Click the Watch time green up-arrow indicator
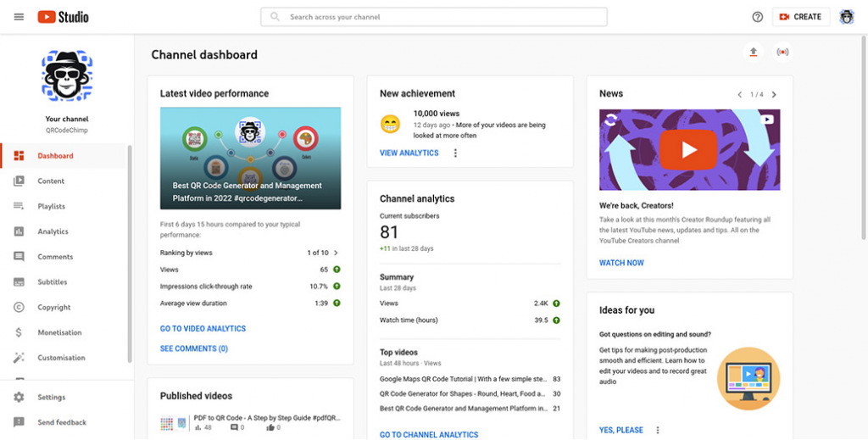The image size is (868, 440). (x=556, y=320)
